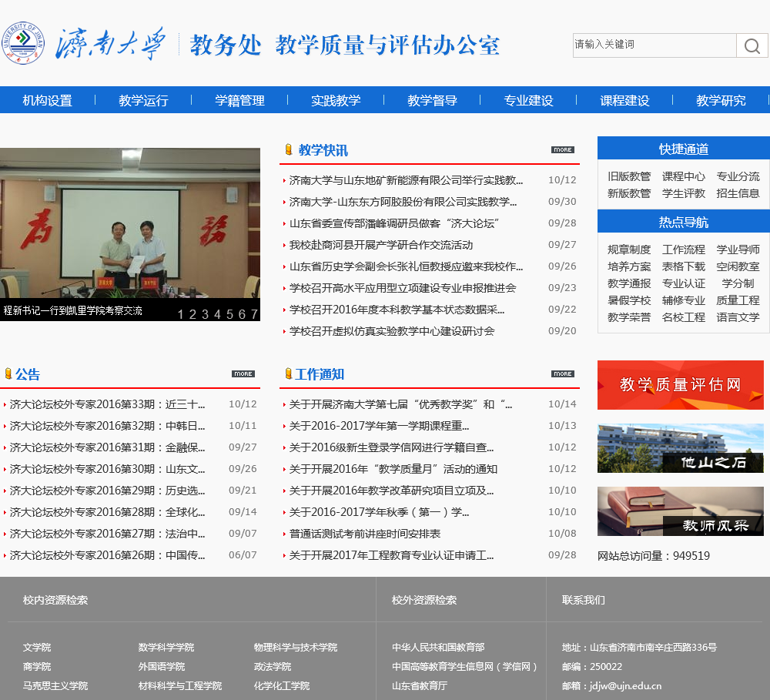Open 招生信息 quick link

[738, 193]
